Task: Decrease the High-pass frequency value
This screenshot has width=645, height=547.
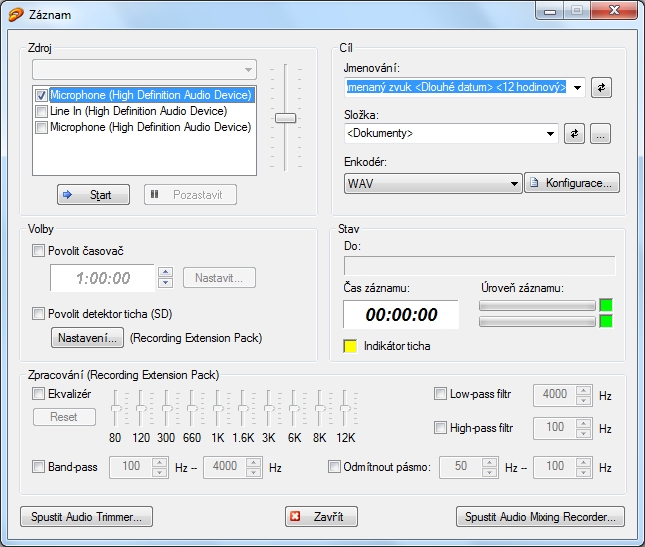Action: click(584, 434)
